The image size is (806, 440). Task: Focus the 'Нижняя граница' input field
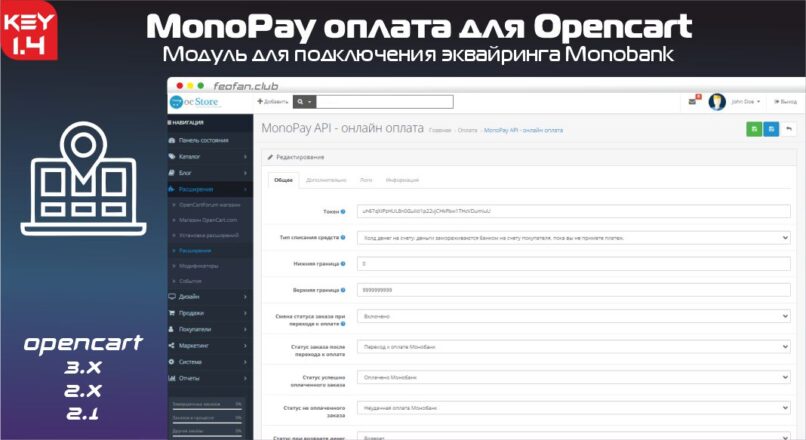tap(574, 264)
